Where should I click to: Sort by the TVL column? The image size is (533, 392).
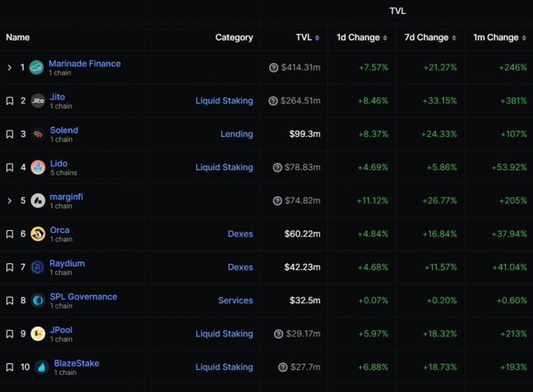point(307,38)
